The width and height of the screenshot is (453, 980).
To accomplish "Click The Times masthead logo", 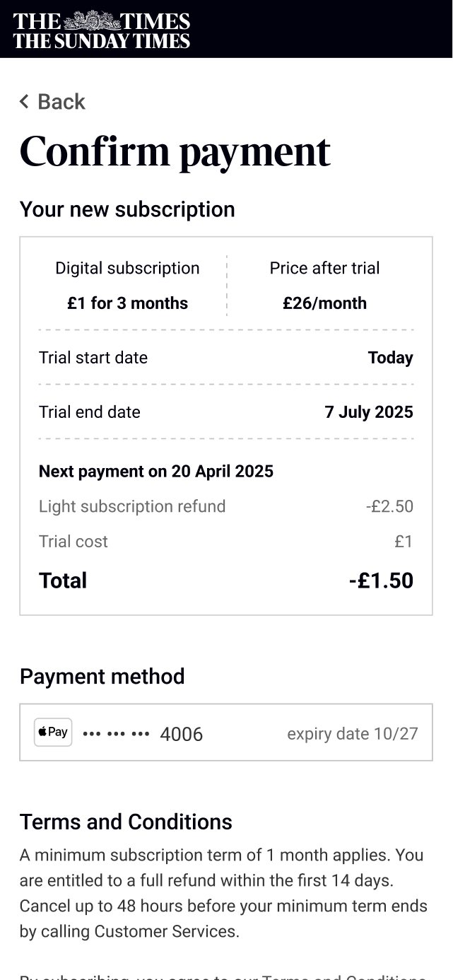I will pos(102,30).
